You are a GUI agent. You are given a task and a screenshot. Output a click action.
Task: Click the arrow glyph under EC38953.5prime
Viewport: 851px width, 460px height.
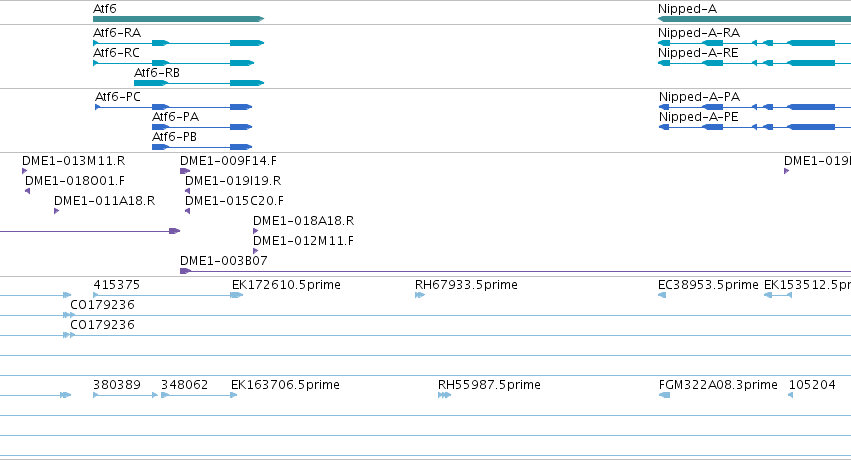pyautogui.click(x=662, y=295)
